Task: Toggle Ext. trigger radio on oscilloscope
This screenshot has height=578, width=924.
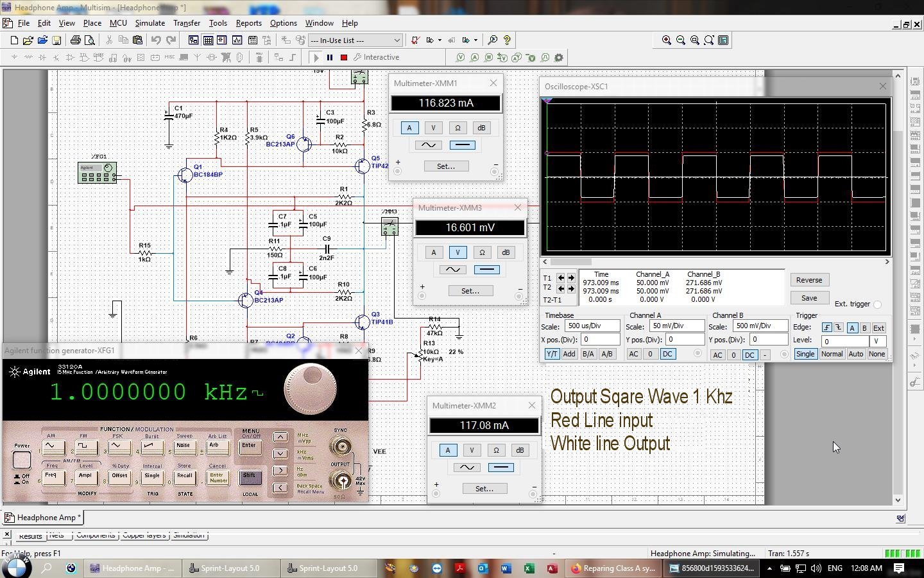Action: point(877,304)
